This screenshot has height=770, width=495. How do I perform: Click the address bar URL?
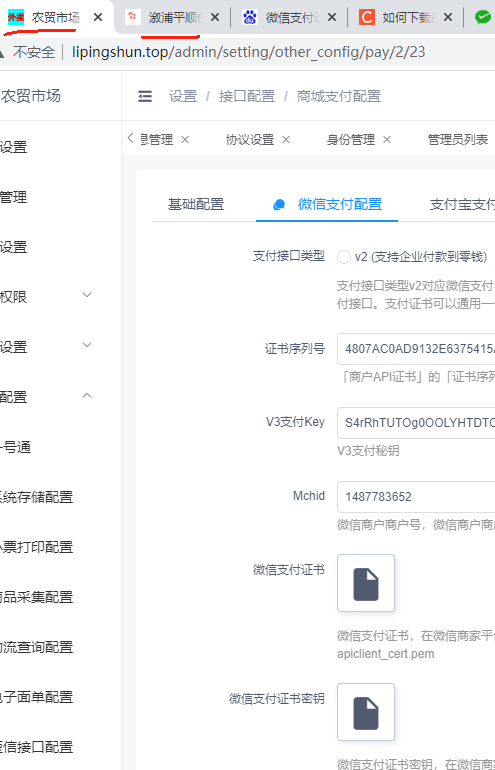click(x=248, y=52)
